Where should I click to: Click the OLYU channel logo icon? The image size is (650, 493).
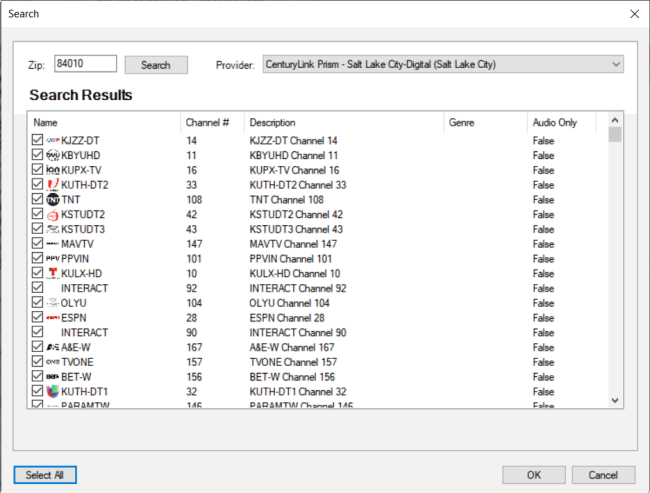pos(53,303)
